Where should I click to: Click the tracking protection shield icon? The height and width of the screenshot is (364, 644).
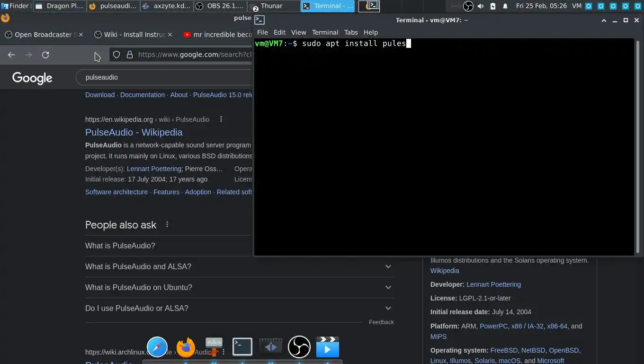pyautogui.click(x=116, y=55)
